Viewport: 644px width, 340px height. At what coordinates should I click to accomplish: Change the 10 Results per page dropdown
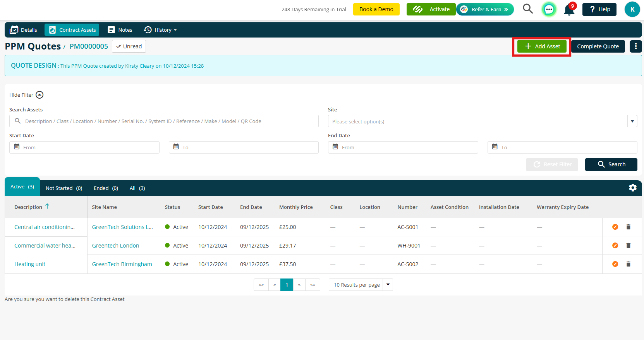(361, 285)
